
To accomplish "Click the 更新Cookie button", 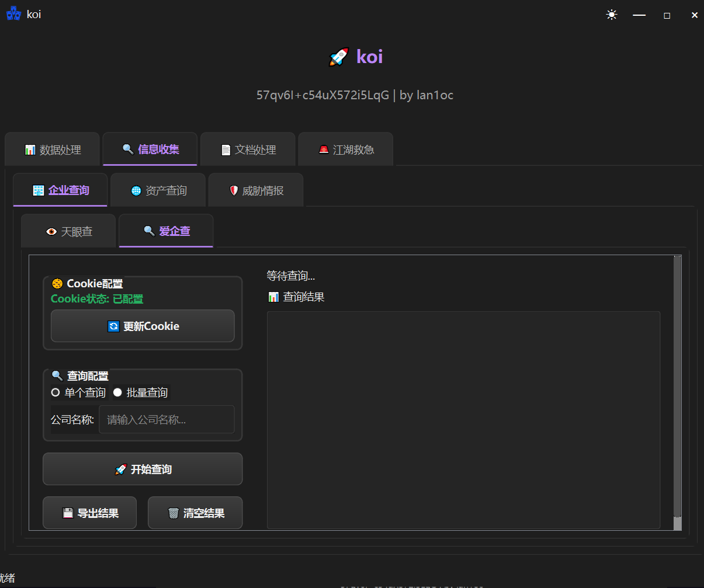I will click(x=143, y=326).
